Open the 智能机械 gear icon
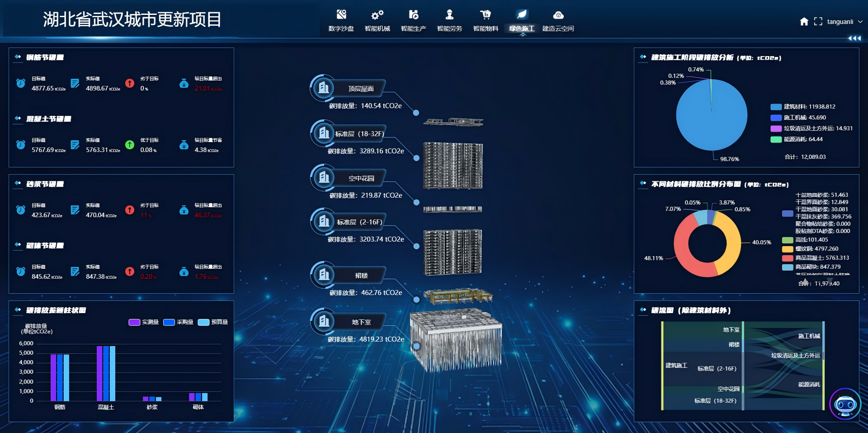This screenshot has width=868, height=433. click(x=377, y=15)
